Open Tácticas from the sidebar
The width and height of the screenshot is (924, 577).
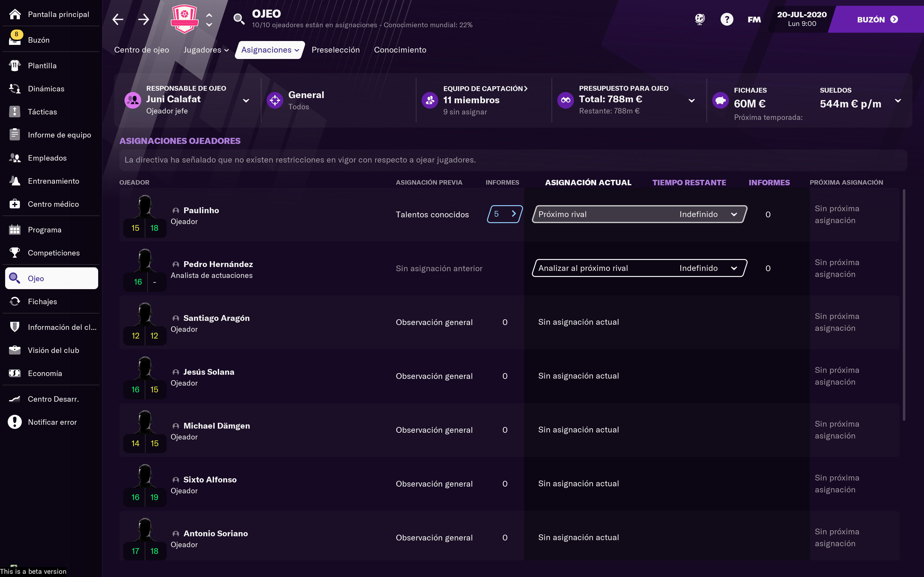click(x=42, y=112)
